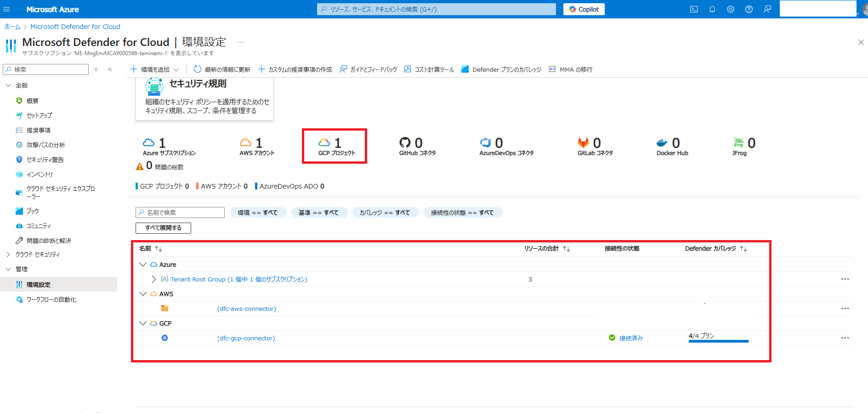Open the portal settings gear
Image resolution: width=868 pixels, height=413 pixels.
coord(731,9)
